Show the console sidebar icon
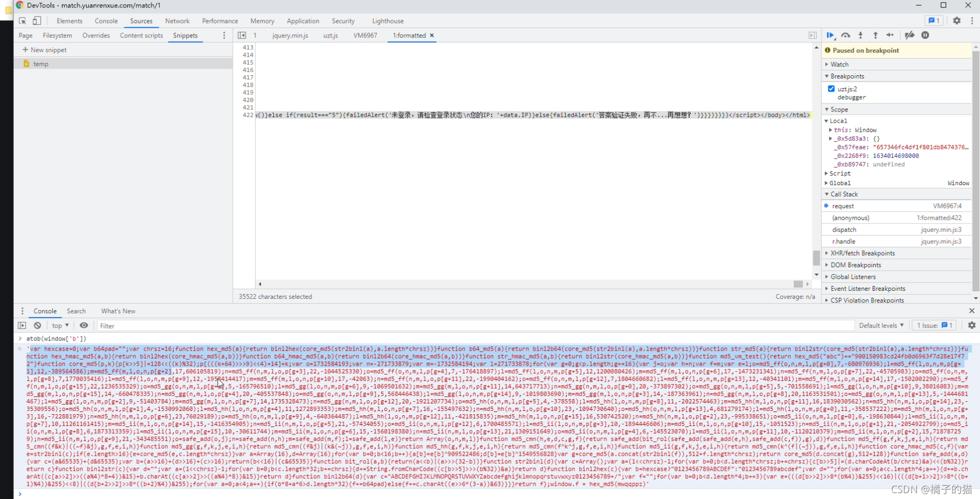Viewport: 980px width, 499px height. (22, 326)
